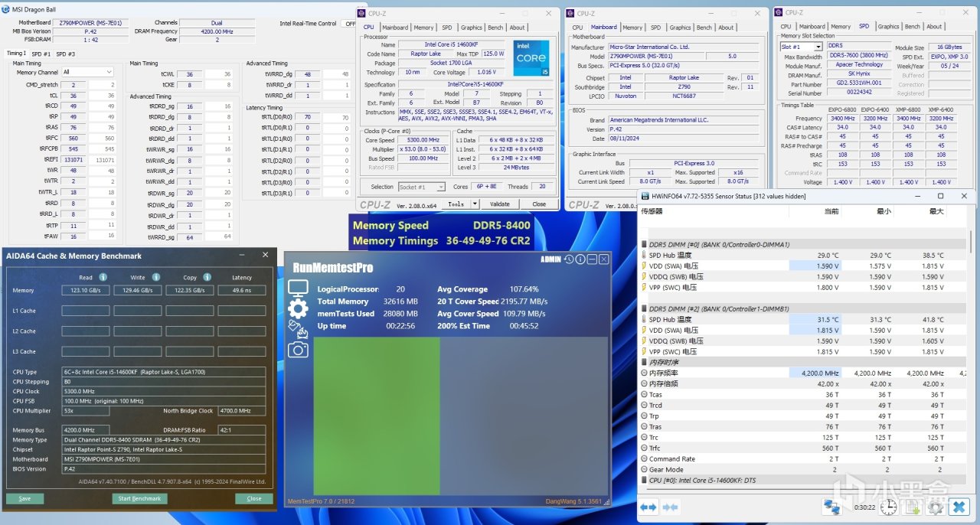Switch to SPD #1 tab in Dragon Ball
Screen dimensions: 980x525
pyautogui.click(x=41, y=54)
